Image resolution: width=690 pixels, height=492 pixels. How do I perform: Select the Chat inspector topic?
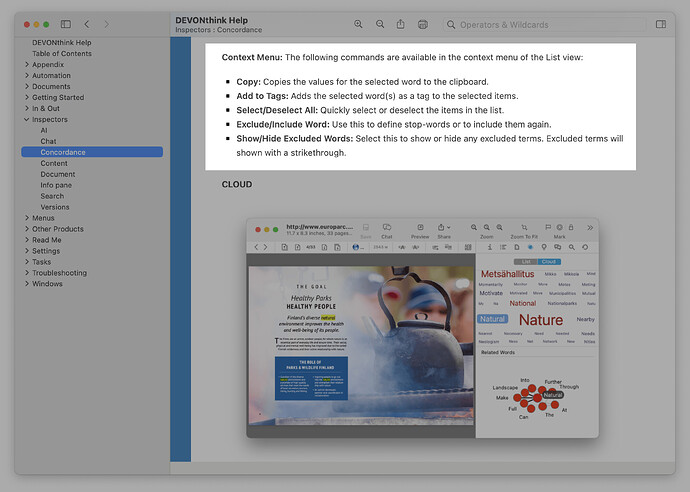(48, 141)
